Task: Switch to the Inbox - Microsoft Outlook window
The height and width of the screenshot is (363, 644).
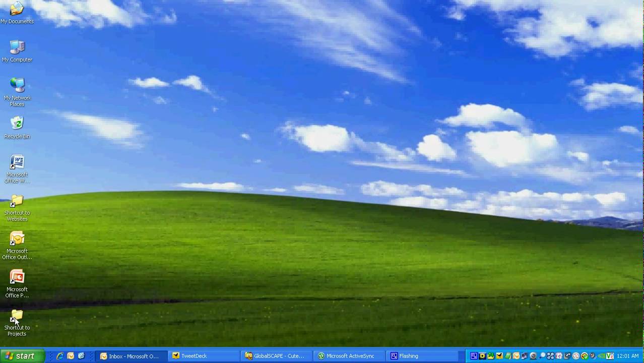Action: 130,356
